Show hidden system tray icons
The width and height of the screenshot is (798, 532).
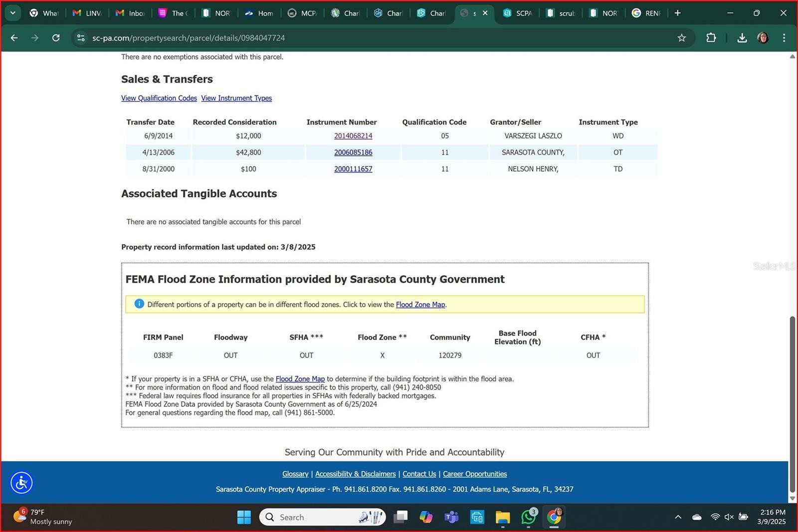coord(678,517)
